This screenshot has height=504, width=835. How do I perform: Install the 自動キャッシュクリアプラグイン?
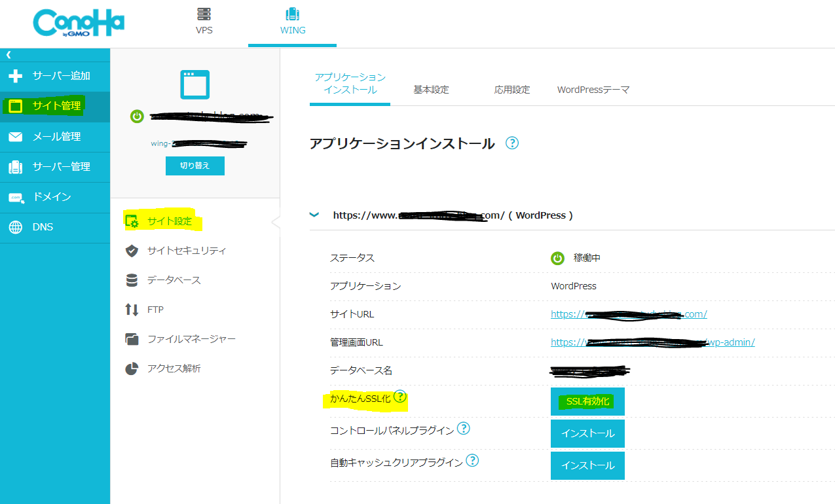[587, 465]
